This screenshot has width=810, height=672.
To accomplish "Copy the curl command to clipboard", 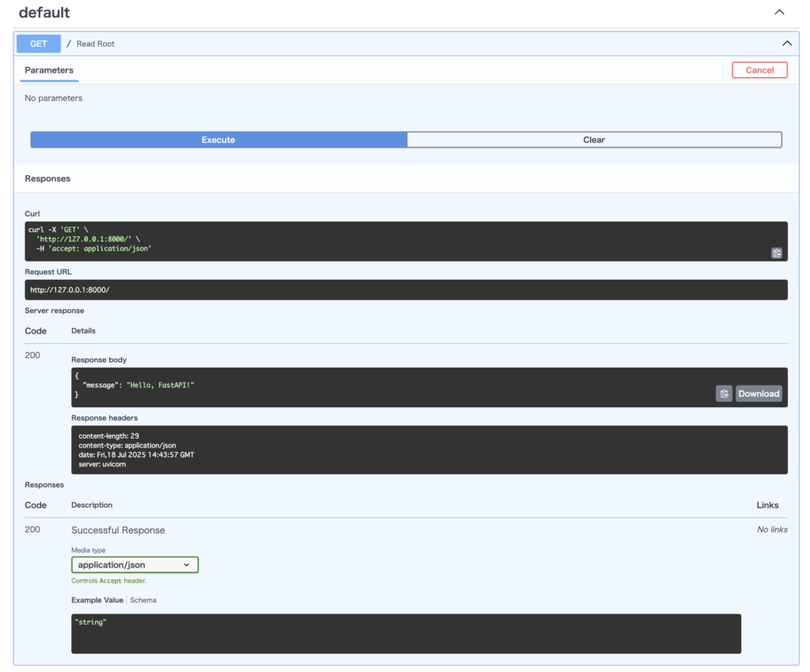I will tap(777, 253).
